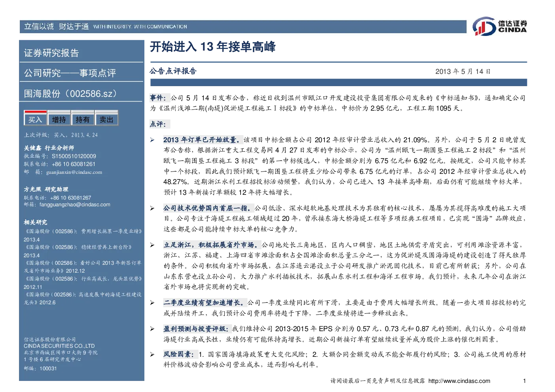The image size is (555, 392).
Task: Click arrow bullet before 风险因素
Action: click(152, 354)
